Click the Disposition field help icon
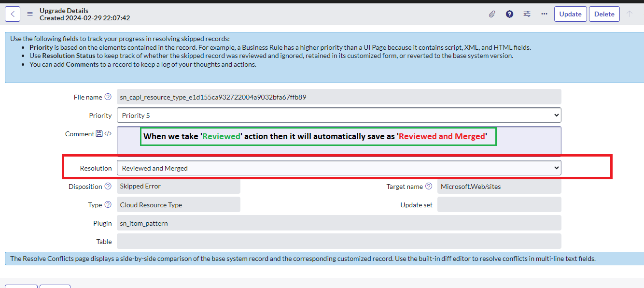 click(x=108, y=187)
